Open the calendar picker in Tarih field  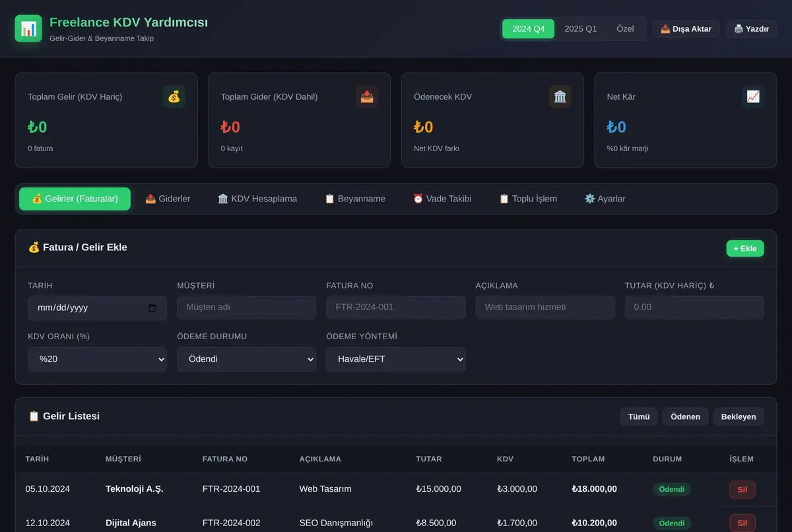tap(152, 308)
